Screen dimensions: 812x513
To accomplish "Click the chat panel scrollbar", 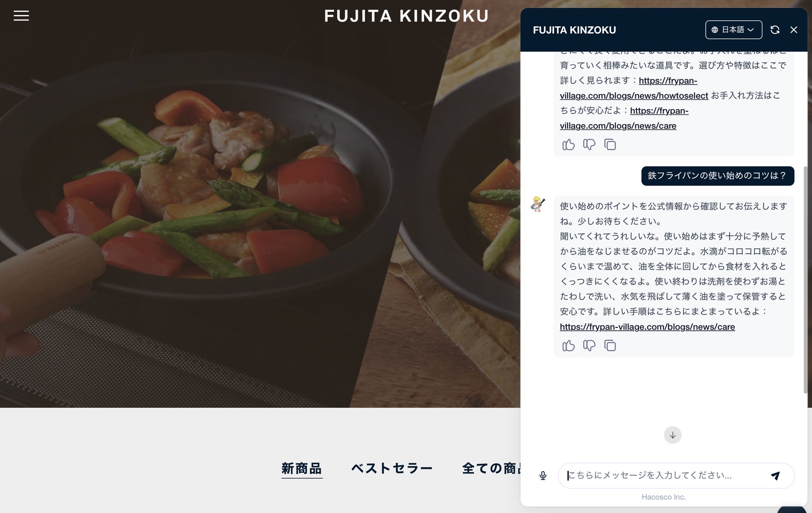I will click(x=805, y=280).
